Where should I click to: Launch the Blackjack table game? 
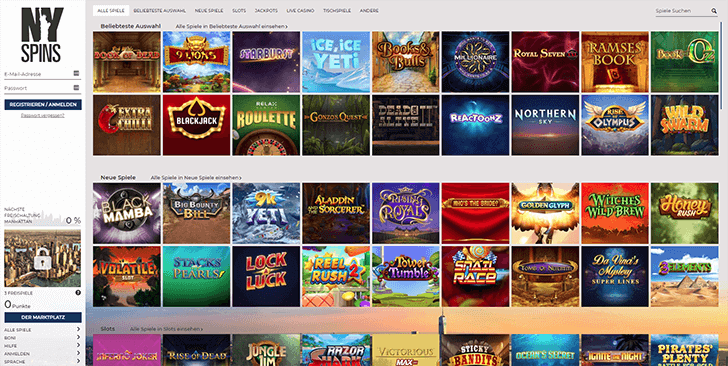click(196, 125)
